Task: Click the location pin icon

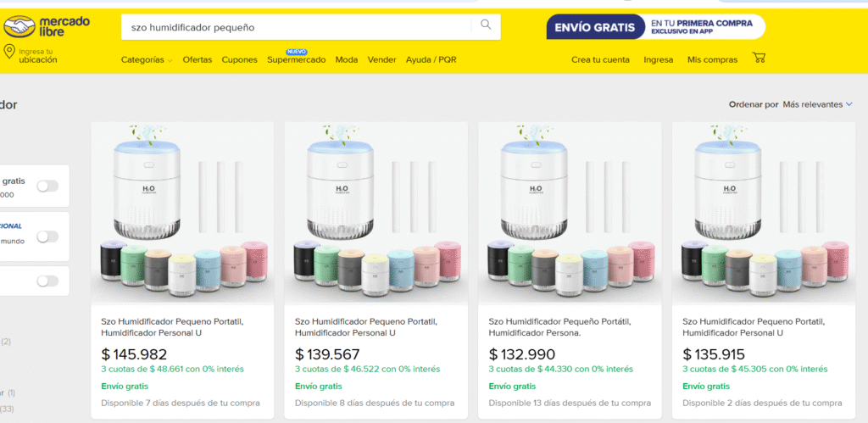Action: (9, 53)
